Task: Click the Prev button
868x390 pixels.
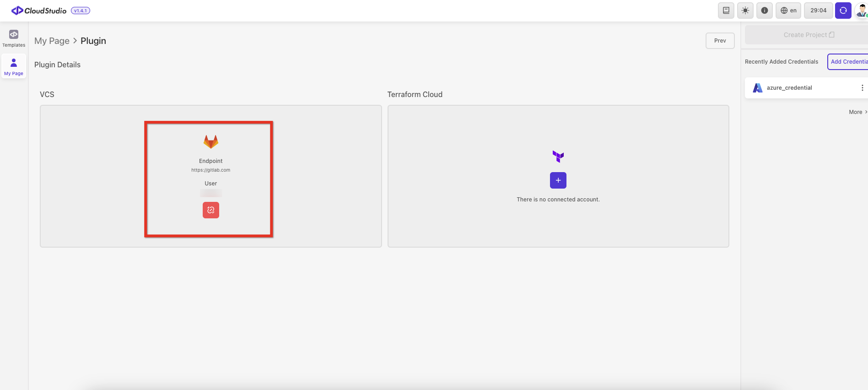Action: [720, 41]
